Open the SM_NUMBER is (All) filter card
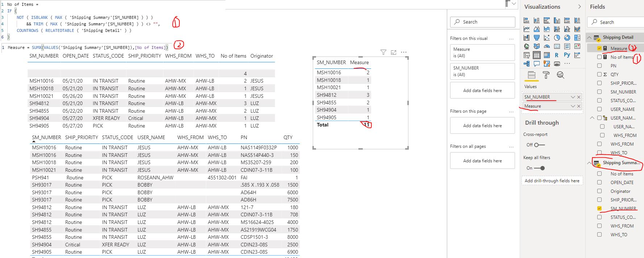Viewport: 644px width, 258px height. (x=482, y=71)
